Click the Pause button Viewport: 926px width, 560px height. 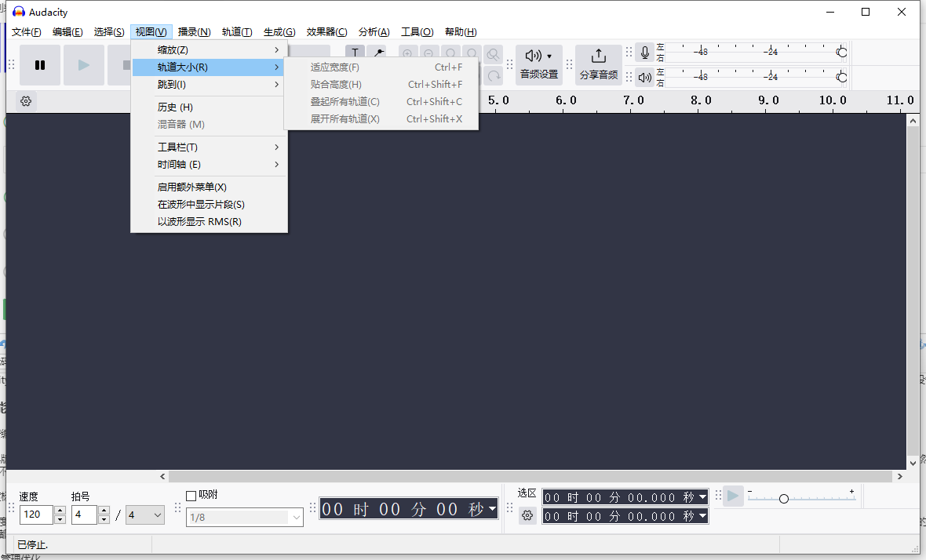tap(39, 65)
